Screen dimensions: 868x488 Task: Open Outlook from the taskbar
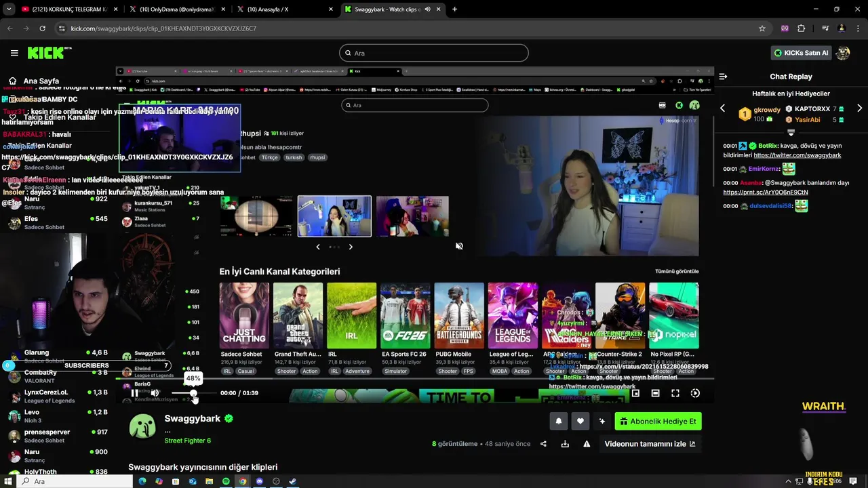[x=193, y=481]
